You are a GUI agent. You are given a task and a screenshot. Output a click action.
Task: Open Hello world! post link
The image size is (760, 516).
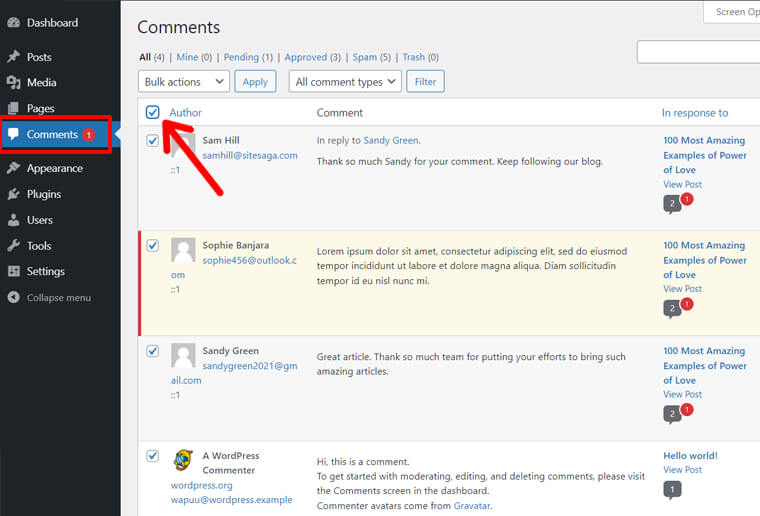(690, 456)
